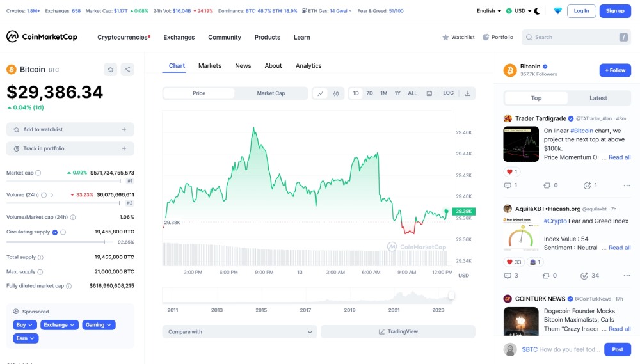The width and height of the screenshot is (640, 364).
Task: Open the Markets tab
Action: click(x=209, y=66)
